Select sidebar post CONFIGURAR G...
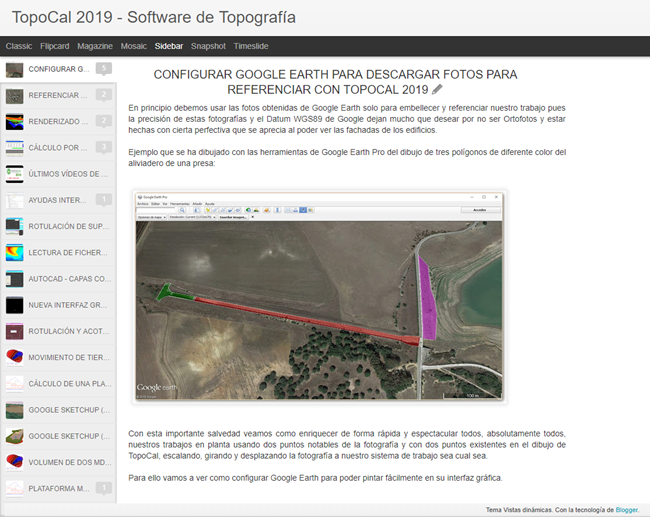650x518 pixels. coord(58,69)
